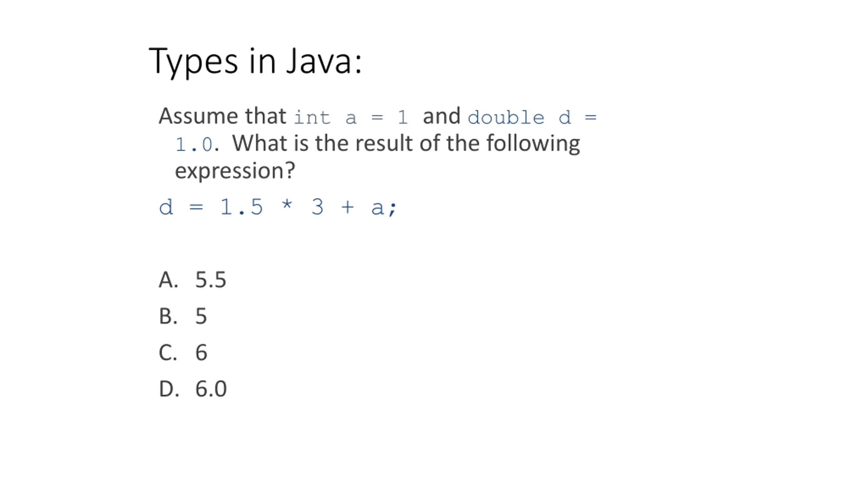Select answer option C with value 6
This screenshot has height=488, width=868.
pyautogui.click(x=183, y=352)
